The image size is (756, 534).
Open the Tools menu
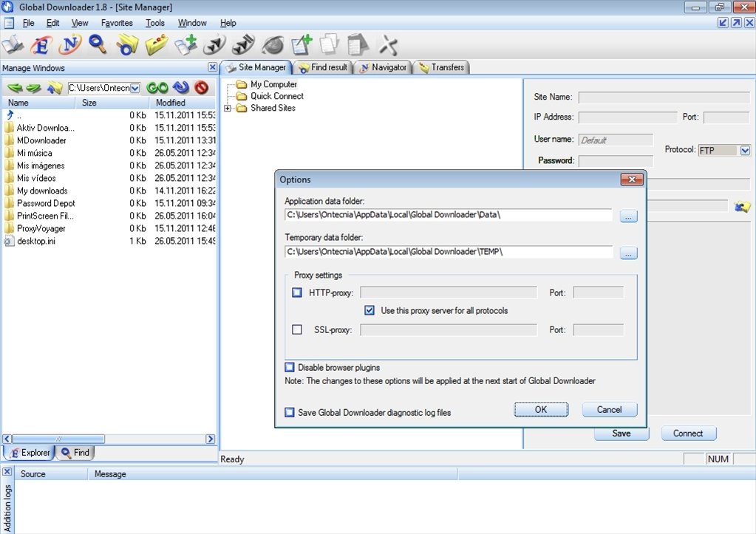154,23
